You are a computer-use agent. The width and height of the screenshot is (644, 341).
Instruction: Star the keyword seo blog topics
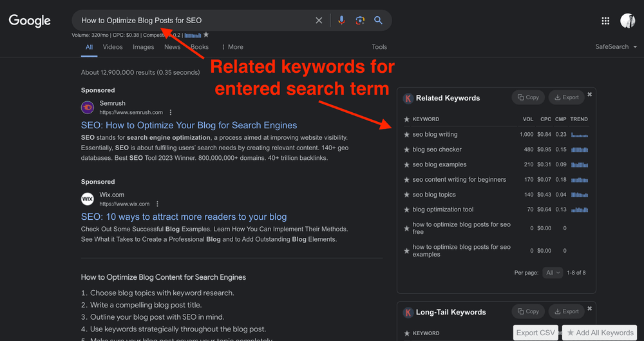click(x=406, y=195)
